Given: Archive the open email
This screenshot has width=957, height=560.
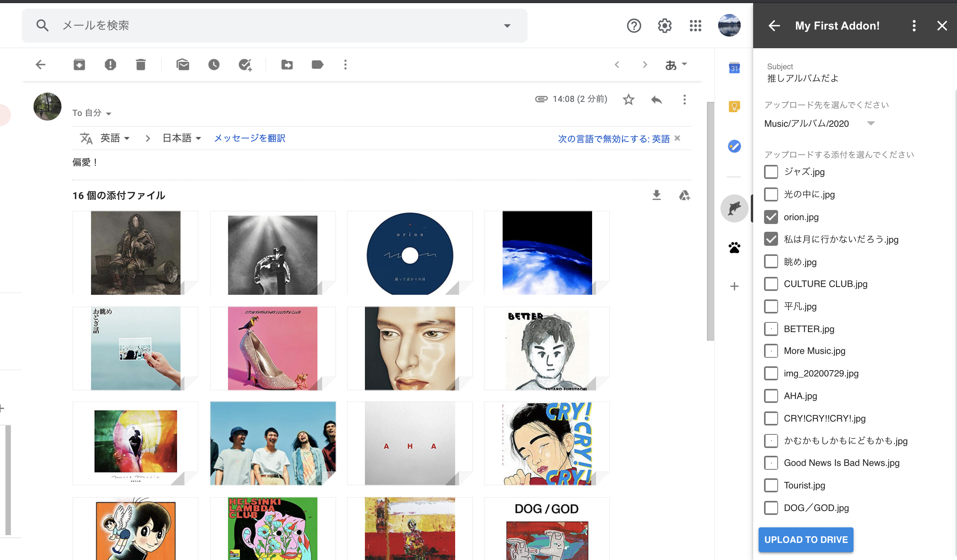Looking at the screenshot, I should tap(79, 65).
